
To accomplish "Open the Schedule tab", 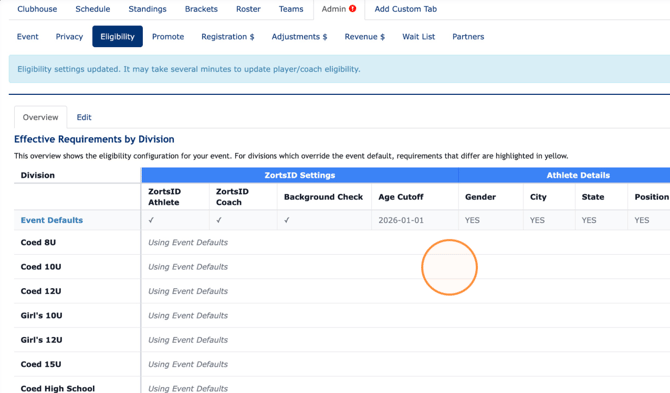I will click(93, 9).
